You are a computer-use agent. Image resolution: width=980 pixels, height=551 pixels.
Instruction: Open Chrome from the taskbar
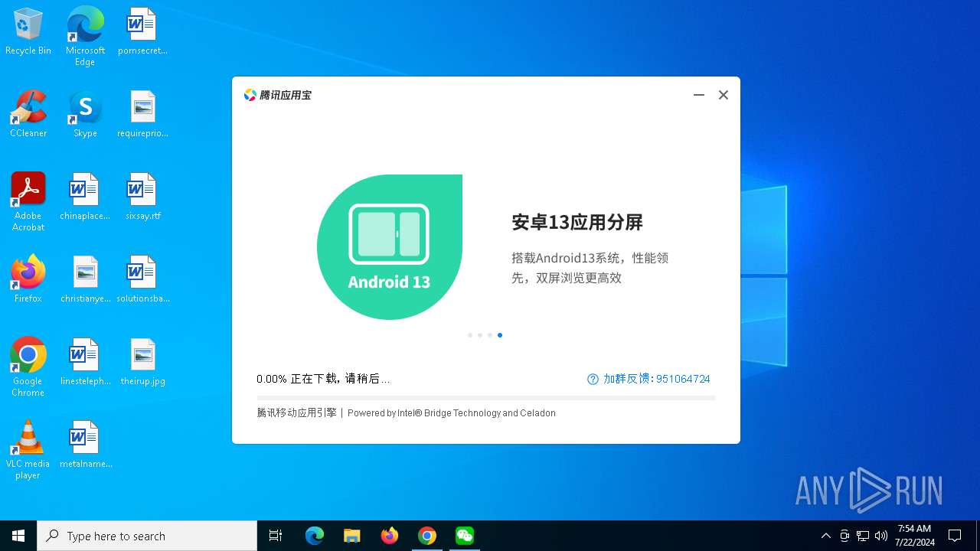pos(427,536)
